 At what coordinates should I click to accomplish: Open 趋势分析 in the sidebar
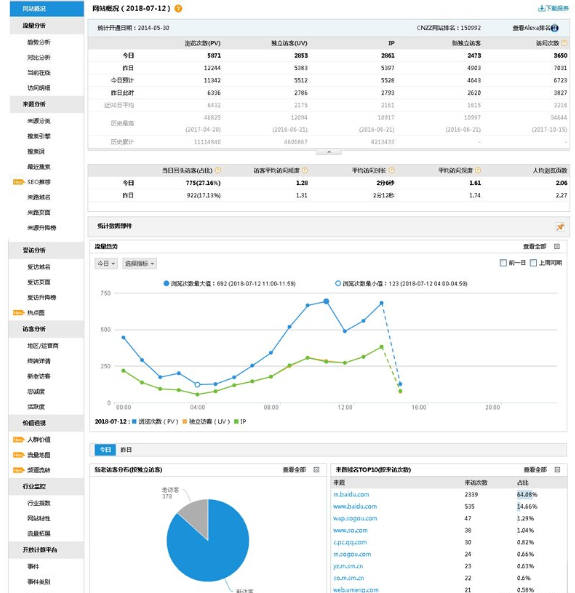(x=39, y=42)
